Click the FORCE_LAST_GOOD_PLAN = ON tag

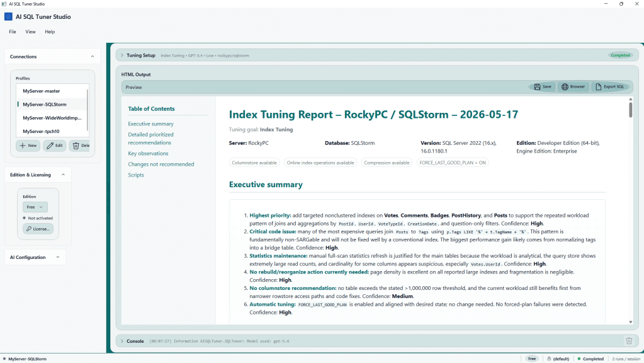click(x=453, y=163)
